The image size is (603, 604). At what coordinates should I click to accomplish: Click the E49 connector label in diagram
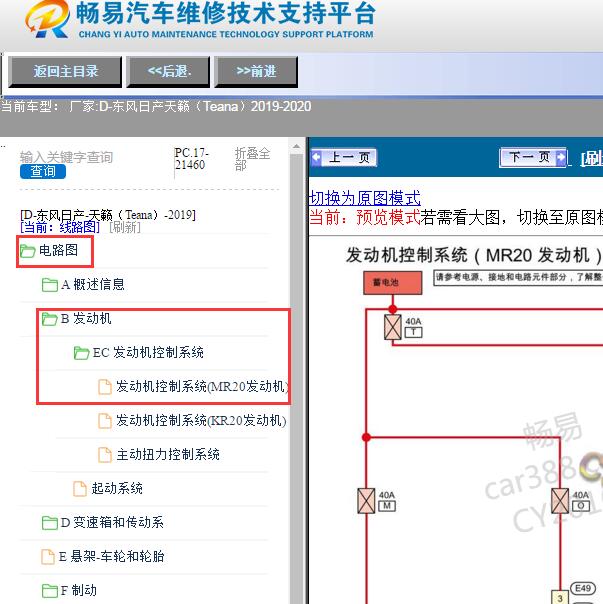pyautogui.click(x=583, y=588)
